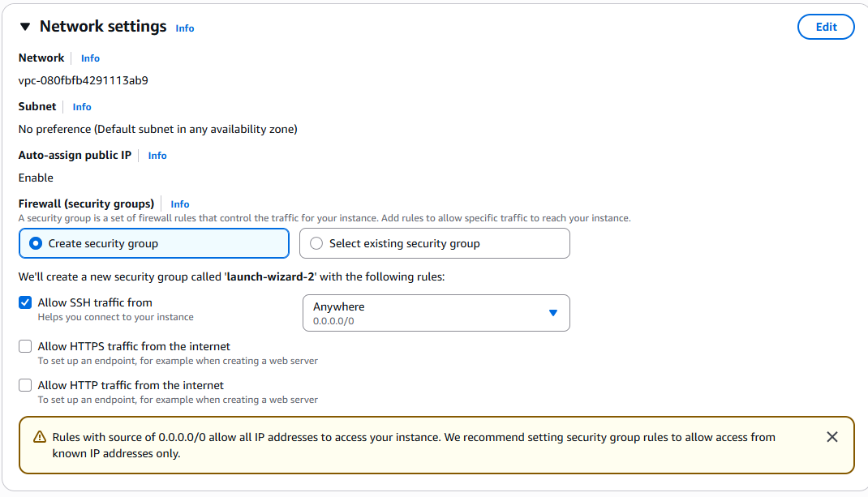Enable Allow HTTPS traffic from the internet
Viewport: 868px width, 497px height.
25,347
